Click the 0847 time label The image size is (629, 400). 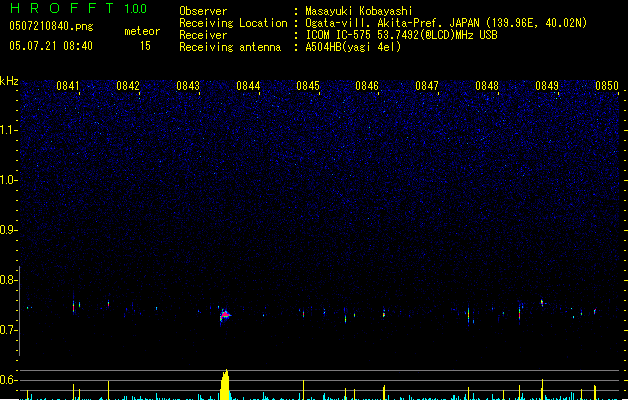(x=427, y=86)
